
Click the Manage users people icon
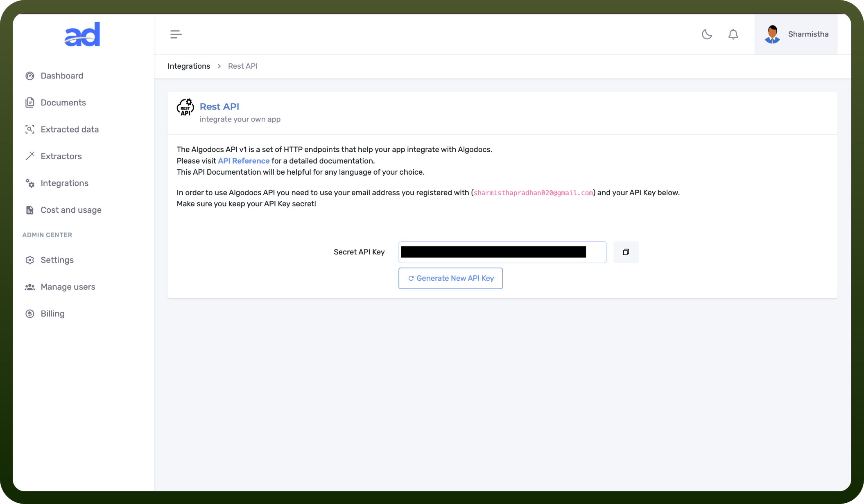[30, 287]
